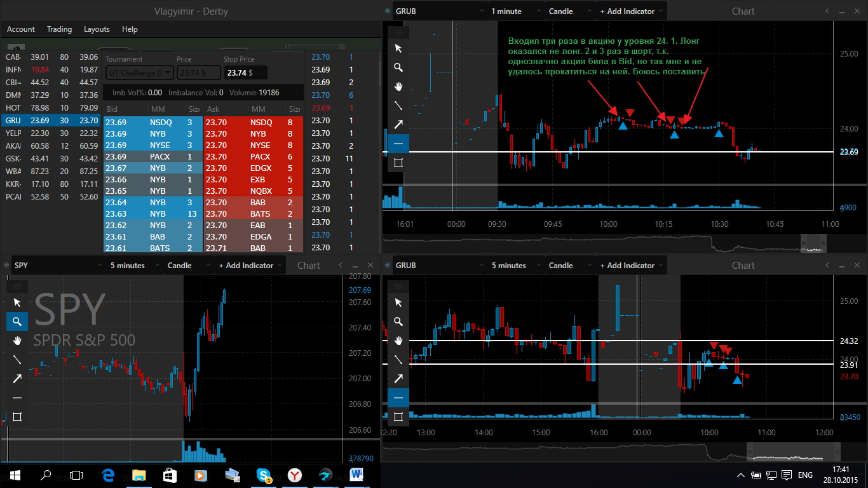The height and width of the screenshot is (488, 868).
Task: Open Add Indicator in SPY chart
Action: (x=249, y=266)
